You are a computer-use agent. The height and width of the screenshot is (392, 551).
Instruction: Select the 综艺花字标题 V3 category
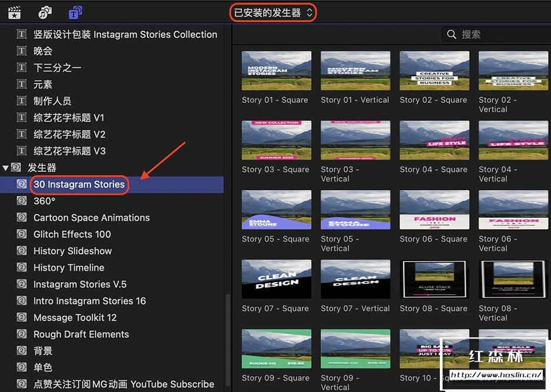tap(112, 151)
